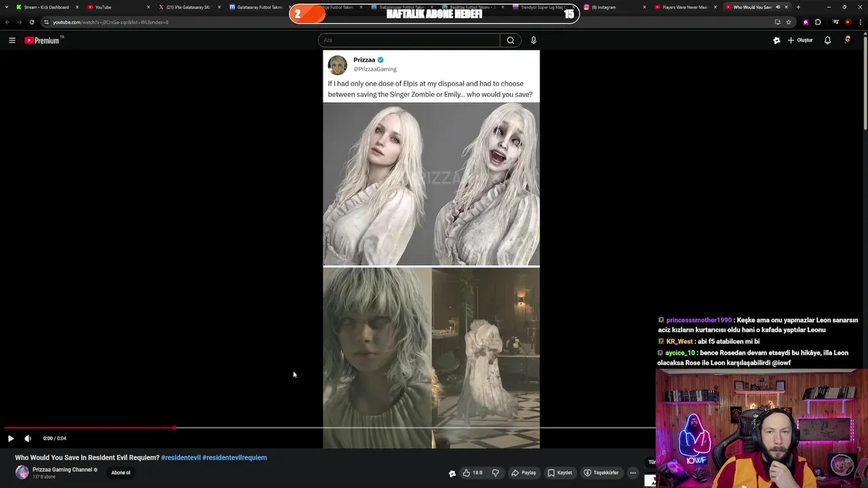The height and width of the screenshot is (488, 868).
Task: Open Chrome three-dot menu
Action: point(860,22)
